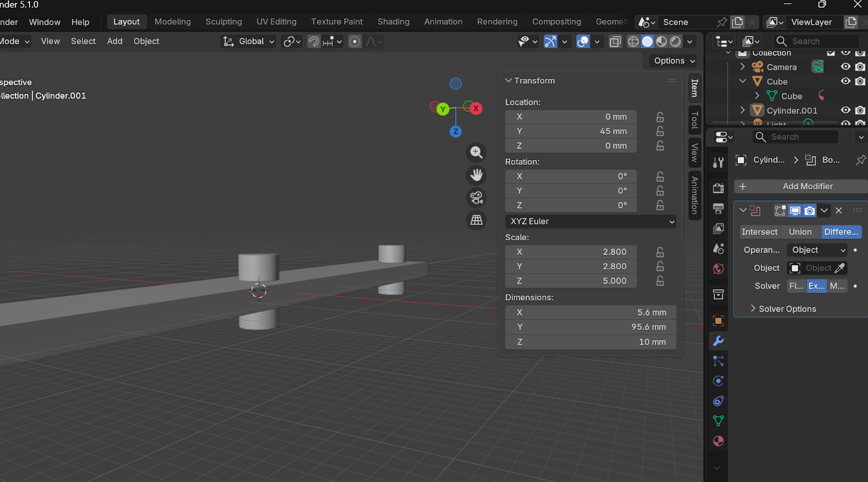
Task: Click the Add Modifier button
Action: point(801,186)
